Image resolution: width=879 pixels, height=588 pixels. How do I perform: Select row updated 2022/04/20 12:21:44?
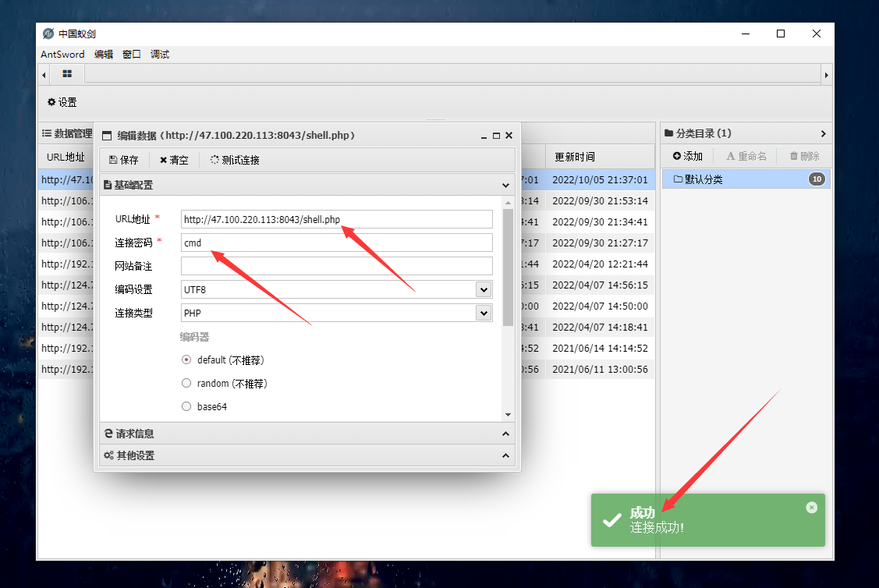coord(600,264)
